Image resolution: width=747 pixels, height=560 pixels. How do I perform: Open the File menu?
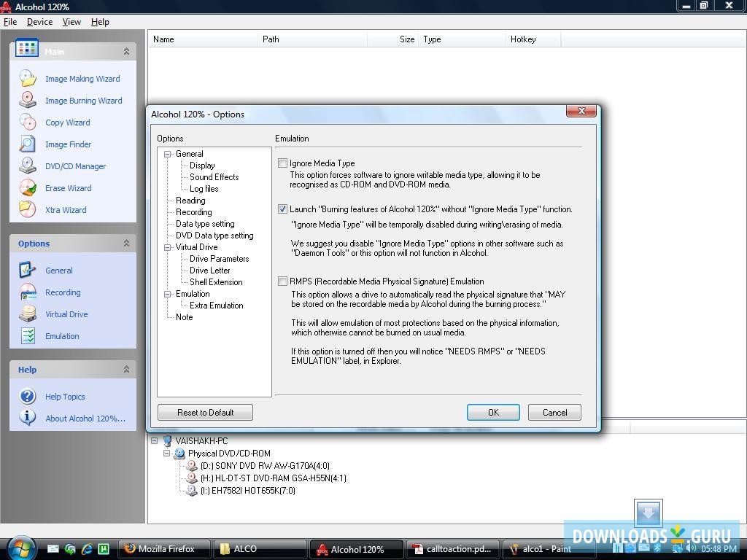click(10, 22)
